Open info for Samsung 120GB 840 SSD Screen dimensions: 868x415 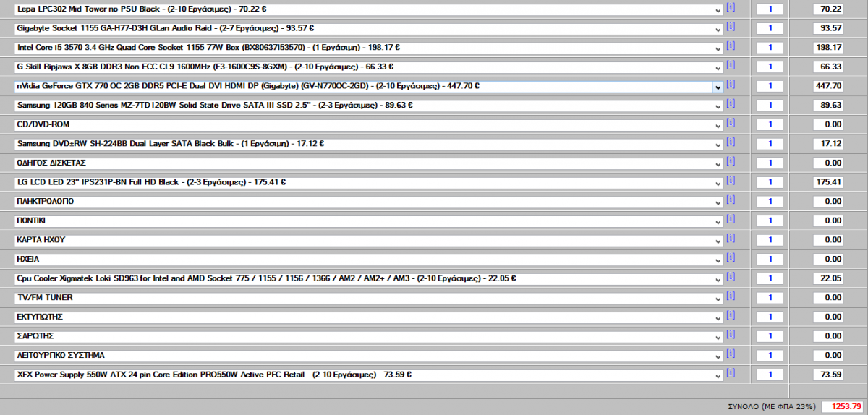tap(731, 103)
